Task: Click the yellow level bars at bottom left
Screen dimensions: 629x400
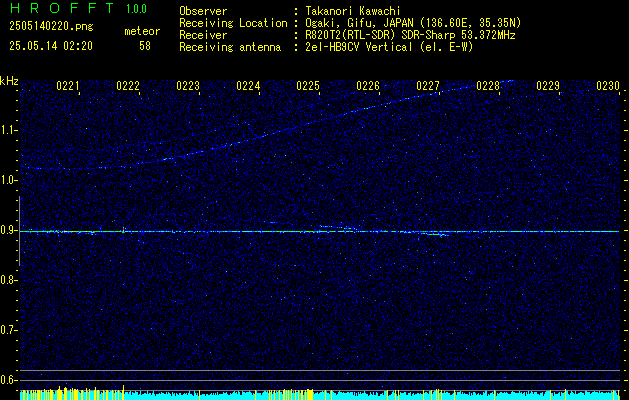Action: click(x=70, y=394)
